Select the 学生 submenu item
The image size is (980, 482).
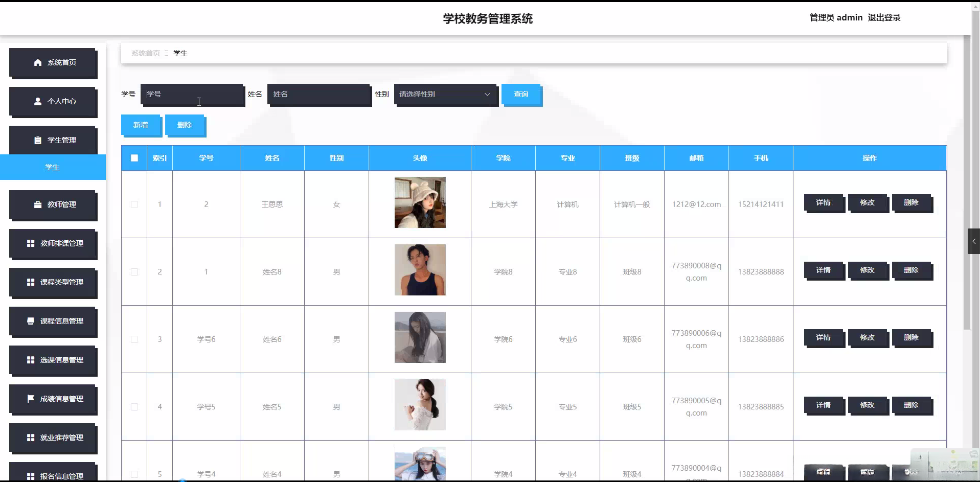[53, 167]
